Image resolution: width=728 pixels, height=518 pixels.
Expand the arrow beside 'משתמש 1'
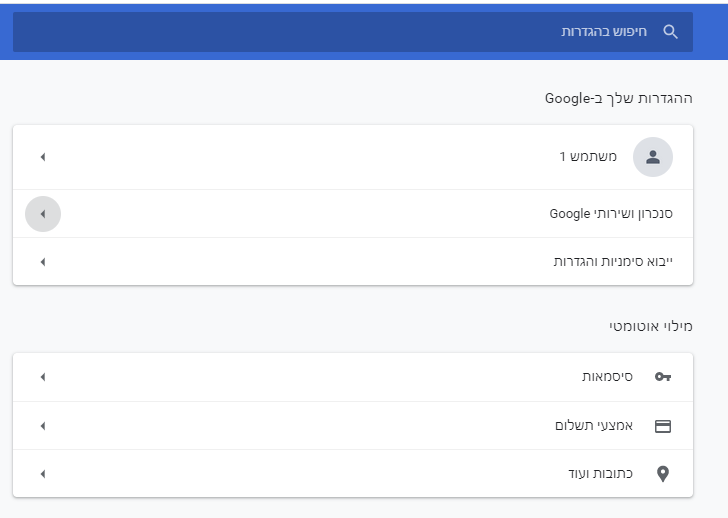(42, 157)
